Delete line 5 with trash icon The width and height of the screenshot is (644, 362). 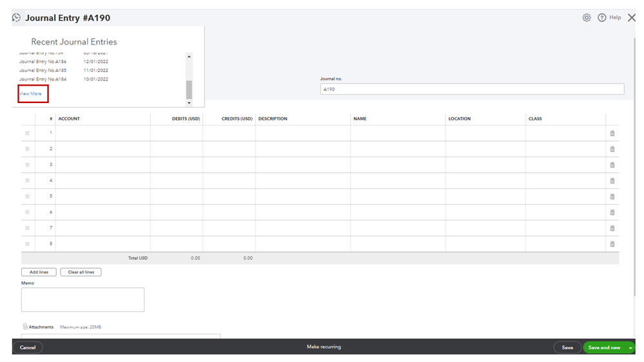(x=612, y=196)
